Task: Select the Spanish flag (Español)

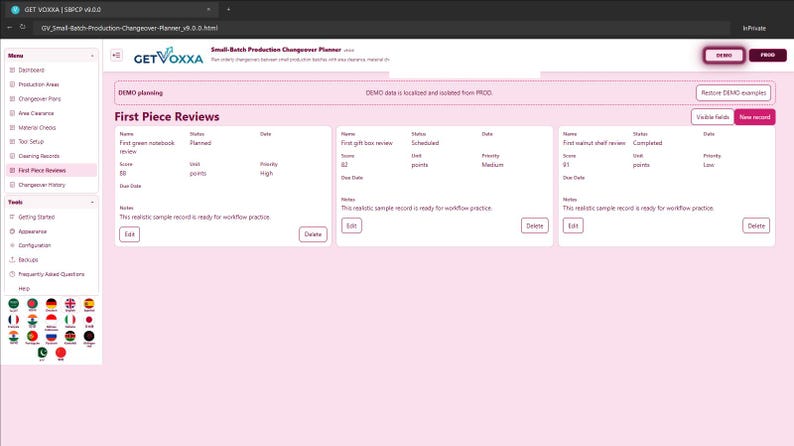Action: [89, 304]
